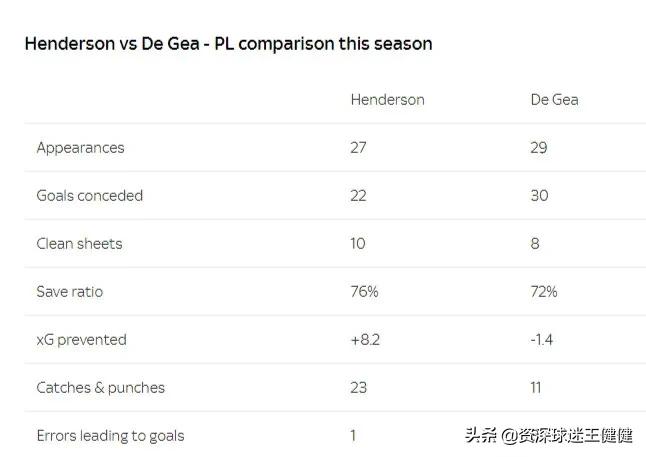Select the De Gea column header
Viewport: 646px width, 457px height.
pos(554,100)
